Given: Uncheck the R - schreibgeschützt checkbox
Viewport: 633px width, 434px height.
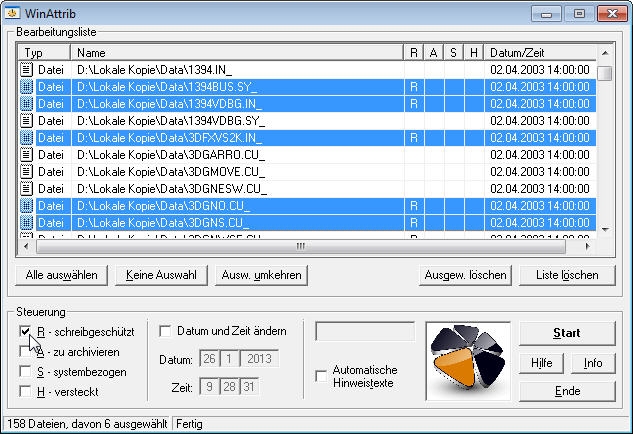Looking at the screenshot, I should coord(26,331).
